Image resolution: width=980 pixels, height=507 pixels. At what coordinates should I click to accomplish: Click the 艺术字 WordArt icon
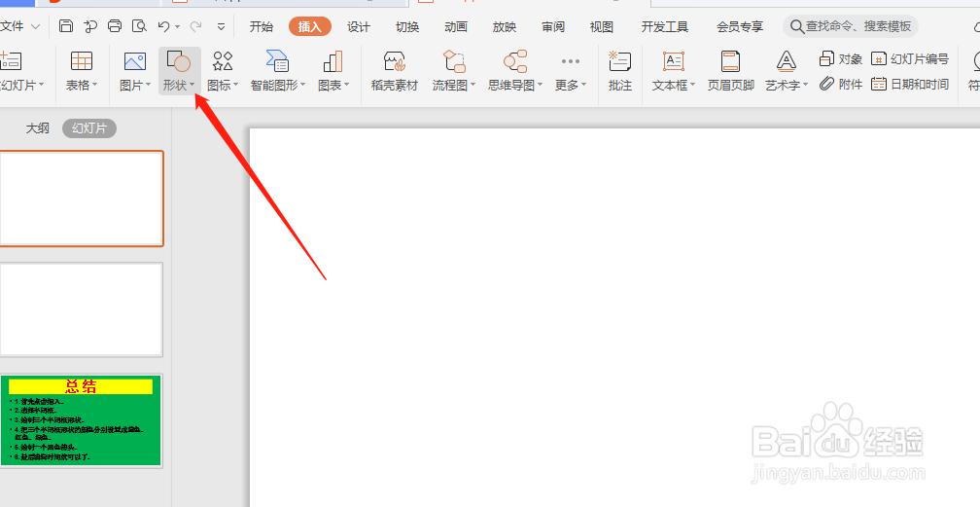[787, 61]
